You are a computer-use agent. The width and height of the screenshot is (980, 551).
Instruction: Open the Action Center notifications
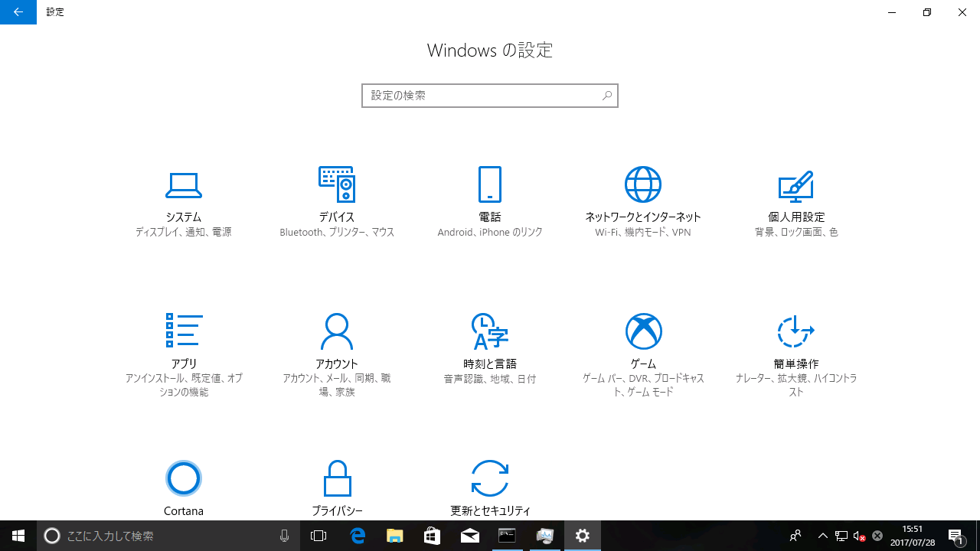[956, 536]
